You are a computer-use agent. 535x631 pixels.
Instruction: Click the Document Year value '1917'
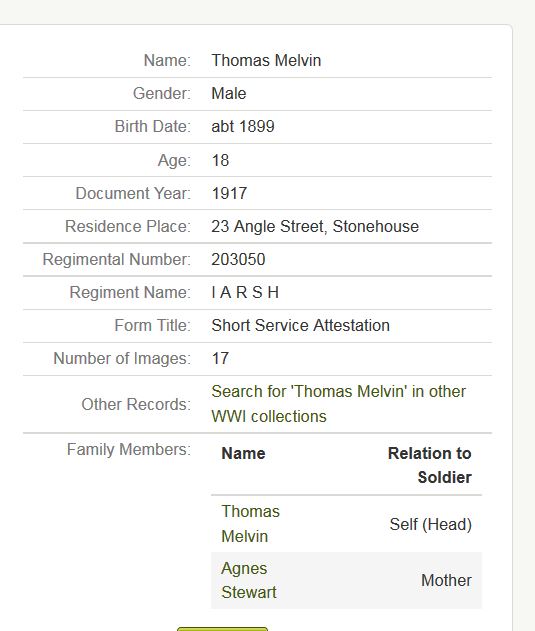click(229, 193)
